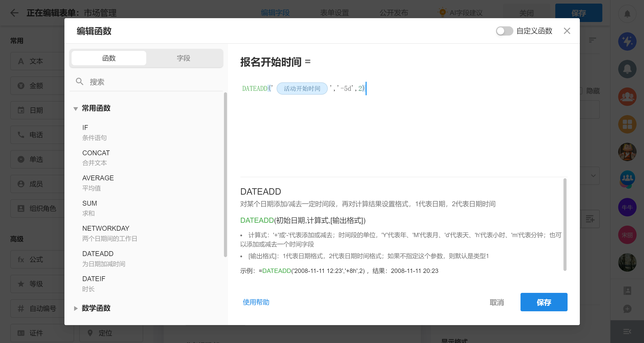This screenshot has height=343, width=644.
Task: Click the back arrow icon
Action: click(x=14, y=13)
